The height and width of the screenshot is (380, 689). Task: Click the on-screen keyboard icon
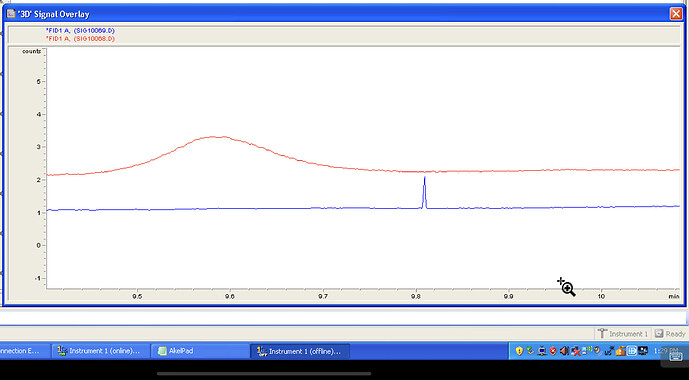click(x=676, y=356)
